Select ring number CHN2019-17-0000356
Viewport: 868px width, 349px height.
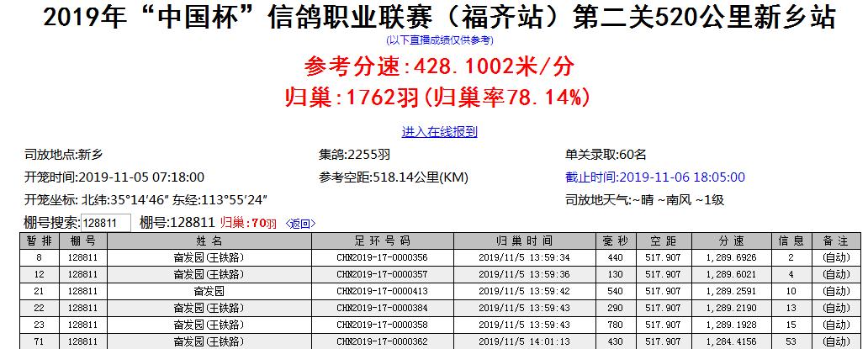(383, 257)
